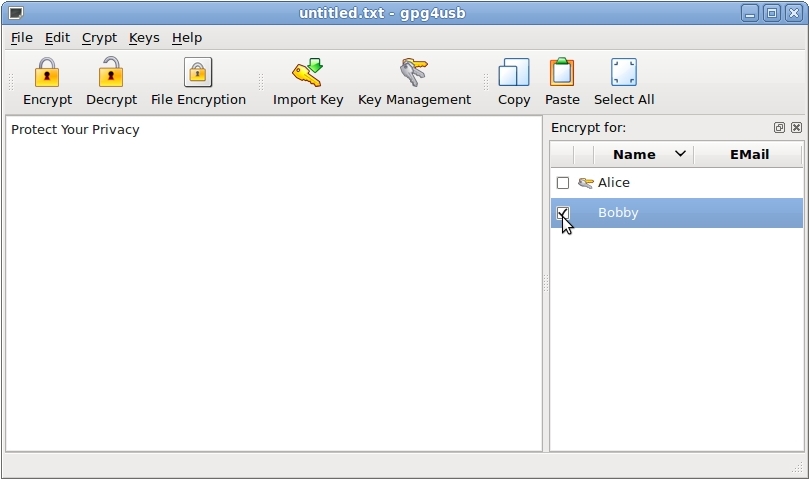Uncheck the Bobby key checkbox

coord(563,213)
